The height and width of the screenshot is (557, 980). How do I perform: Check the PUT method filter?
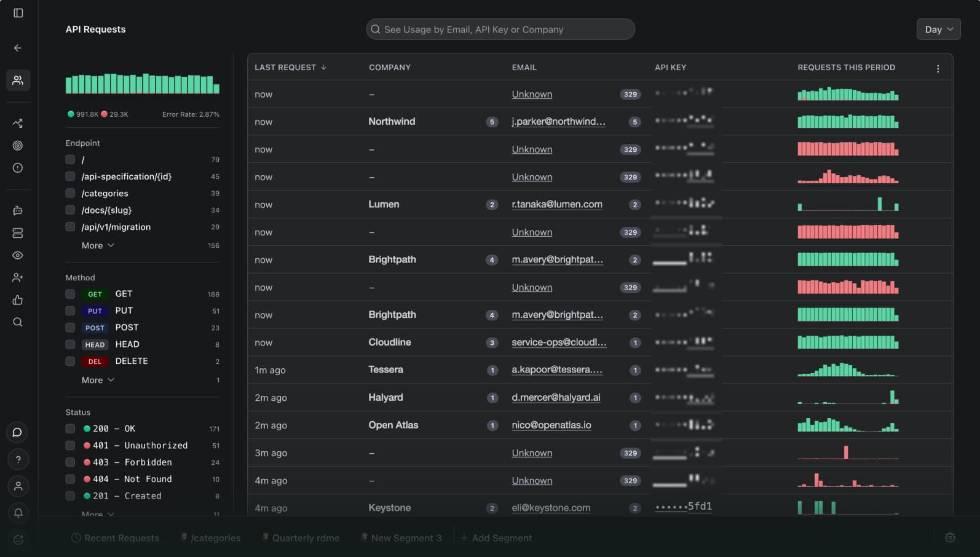(x=70, y=310)
